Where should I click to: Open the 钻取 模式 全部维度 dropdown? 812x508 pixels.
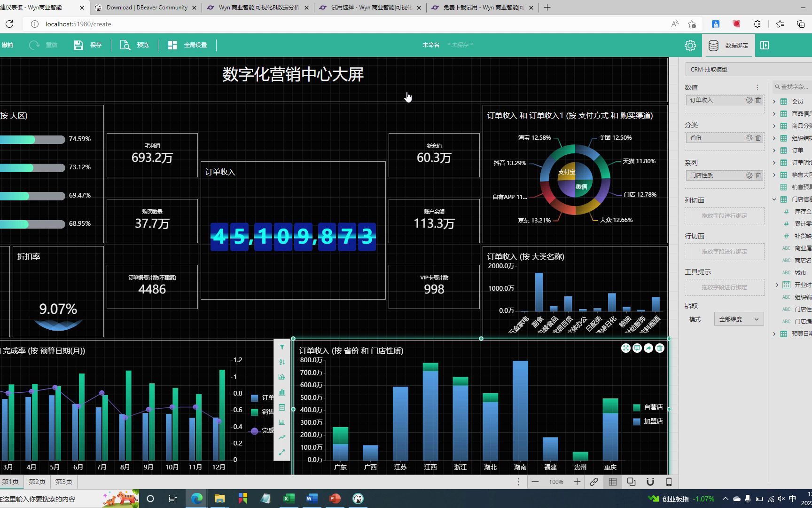tap(739, 319)
